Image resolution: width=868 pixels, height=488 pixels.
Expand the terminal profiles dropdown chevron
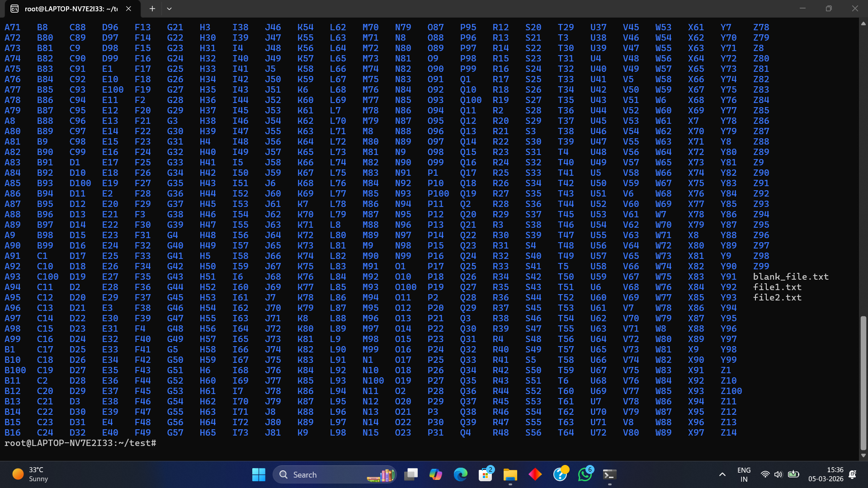(169, 9)
